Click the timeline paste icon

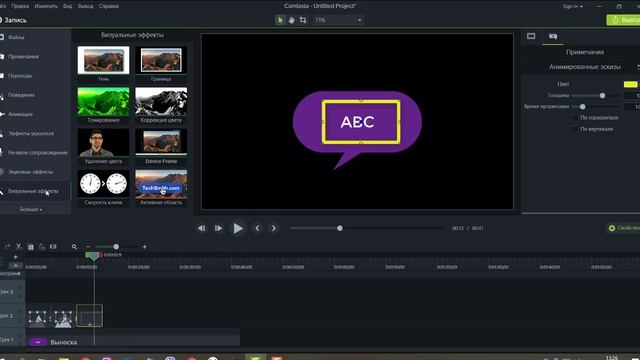click(x=42, y=247)
